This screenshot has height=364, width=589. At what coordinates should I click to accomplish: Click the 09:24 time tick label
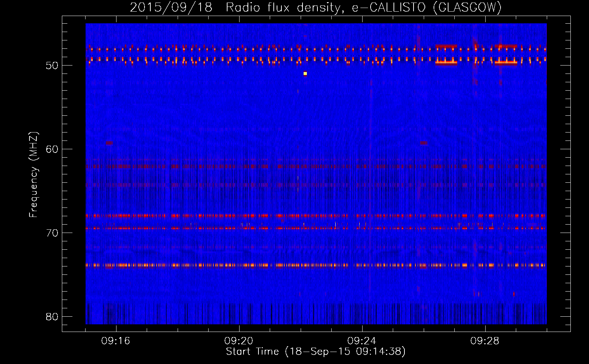(362, 341)
